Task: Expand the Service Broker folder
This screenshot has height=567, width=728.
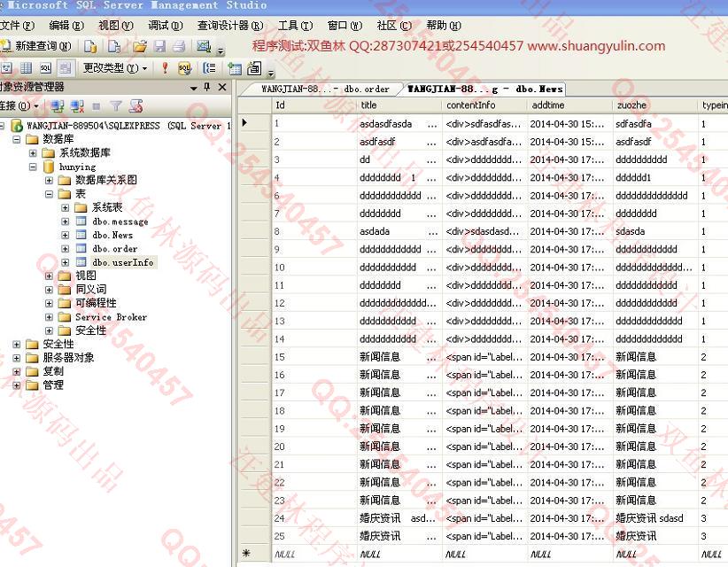Action: [49, 317]
